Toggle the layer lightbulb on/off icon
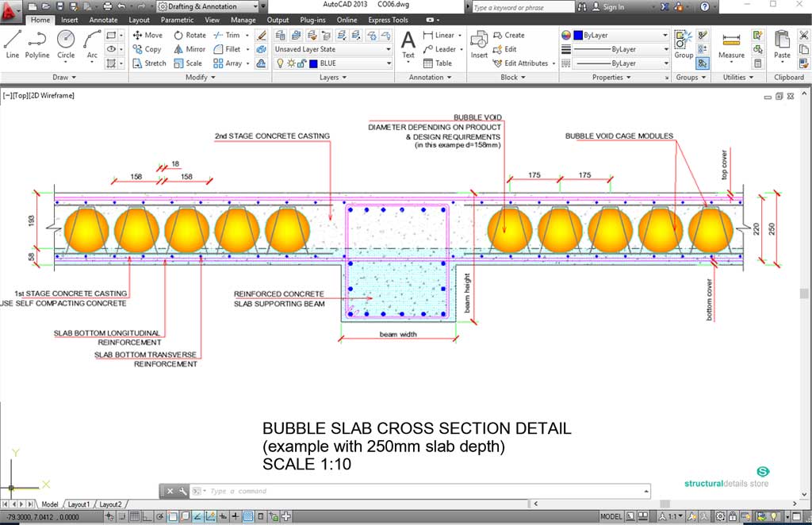 point(280,63)
